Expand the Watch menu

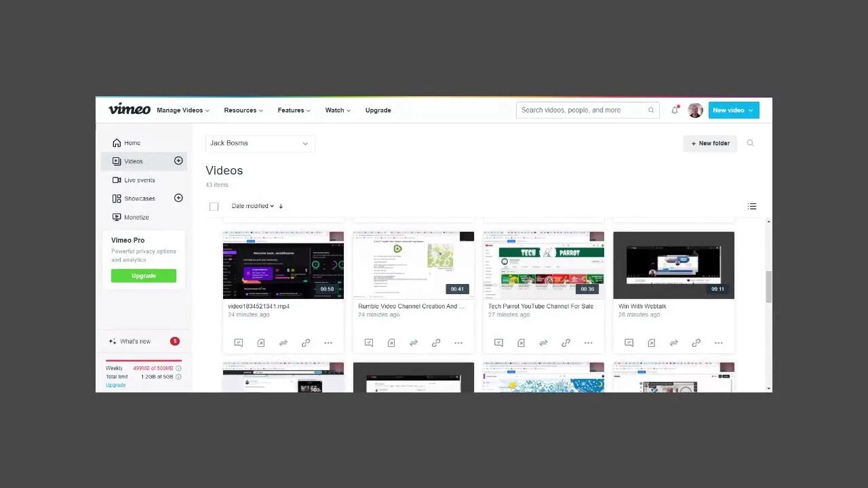point(338,110)
